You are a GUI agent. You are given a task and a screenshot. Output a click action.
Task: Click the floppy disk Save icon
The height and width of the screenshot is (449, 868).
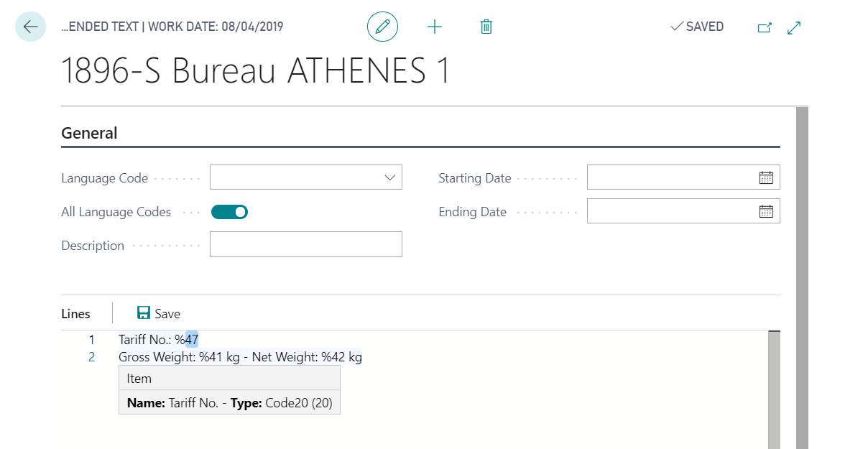pyautogui.click(x=144, y=313)
